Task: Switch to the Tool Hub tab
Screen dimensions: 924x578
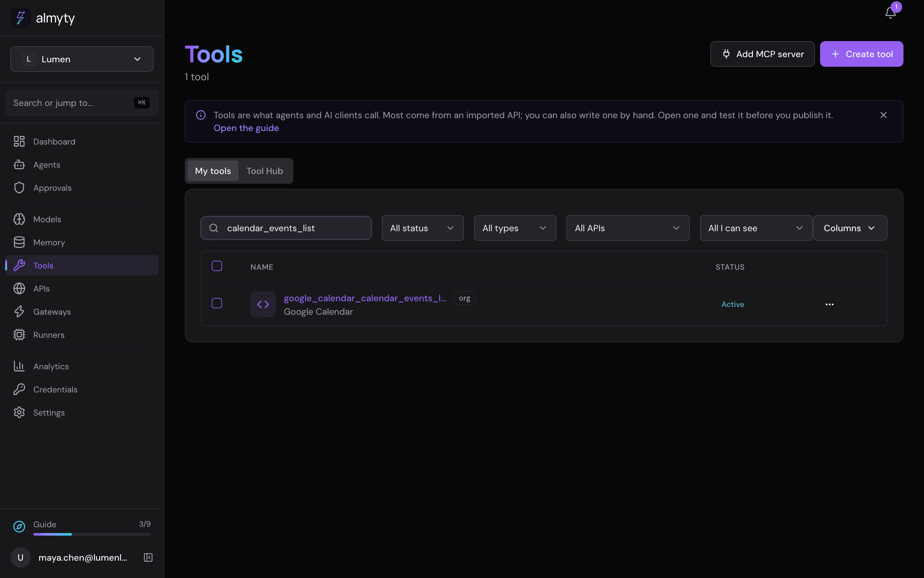Action: (265, 171)
